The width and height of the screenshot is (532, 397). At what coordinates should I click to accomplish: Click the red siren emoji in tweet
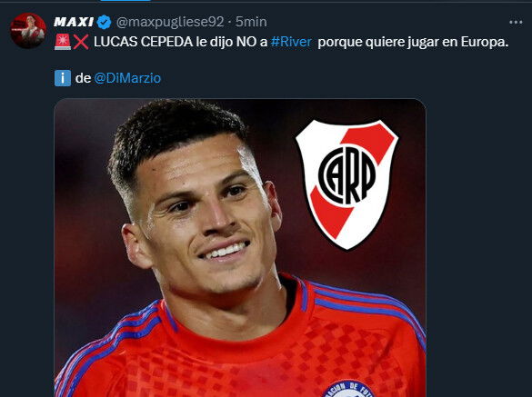[63, 42]
